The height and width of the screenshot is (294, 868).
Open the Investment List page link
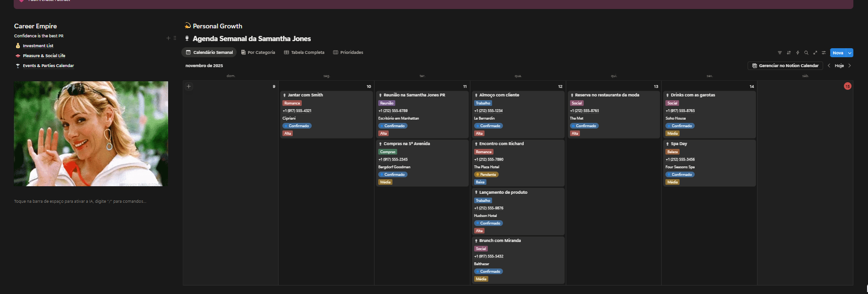click(38, 46)
